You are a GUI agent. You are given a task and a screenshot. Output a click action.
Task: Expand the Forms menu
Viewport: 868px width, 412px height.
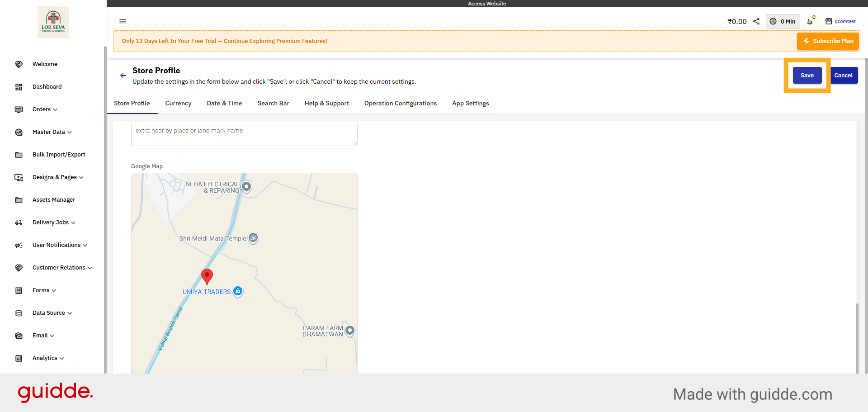point(54,290)
